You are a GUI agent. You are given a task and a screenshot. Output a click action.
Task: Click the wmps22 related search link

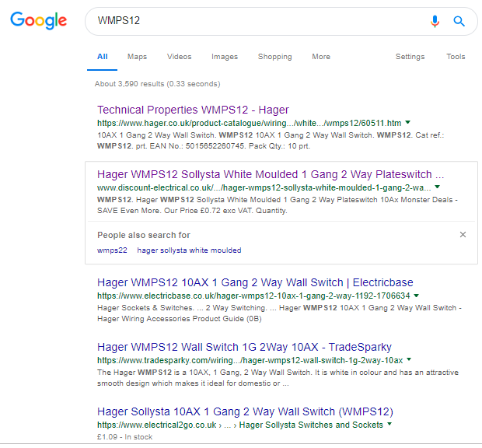[112, 250]
